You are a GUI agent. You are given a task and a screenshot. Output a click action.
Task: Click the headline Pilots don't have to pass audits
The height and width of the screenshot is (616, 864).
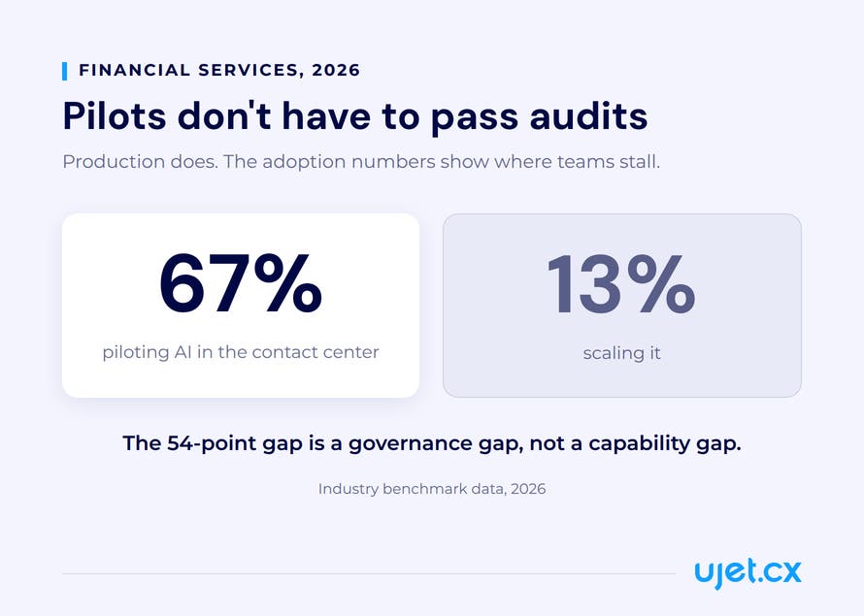tap(355, 116)
